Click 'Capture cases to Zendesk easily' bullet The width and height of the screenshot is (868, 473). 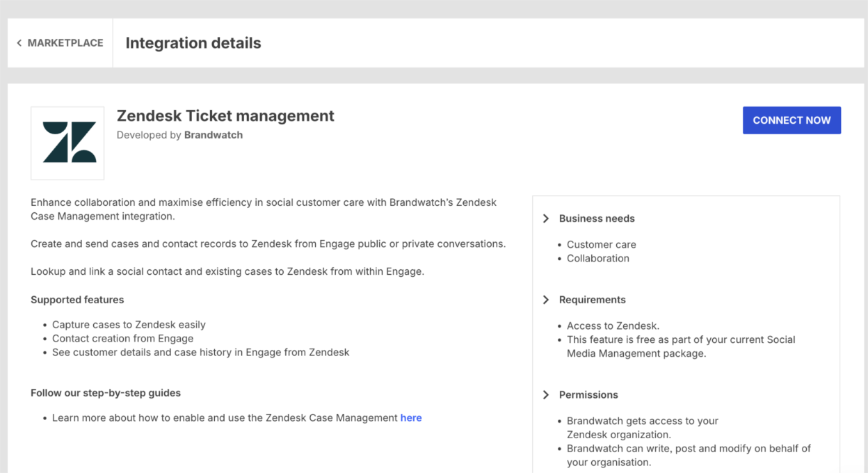(129, 325)
